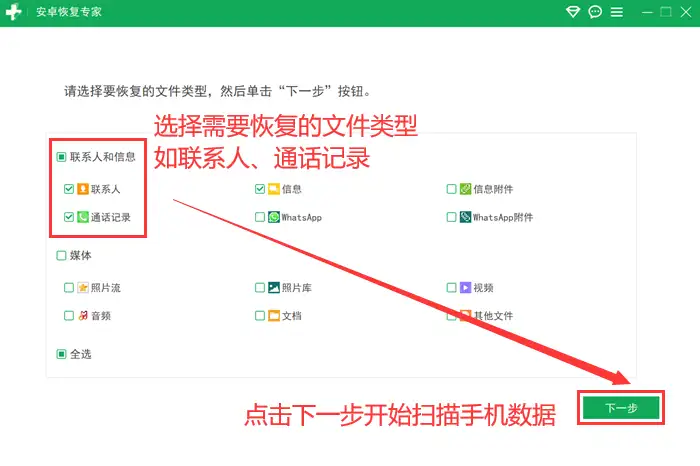The image size is (700, 466).
Task: Click the WhatsApp附件 label text
Action: coord(503,217)
